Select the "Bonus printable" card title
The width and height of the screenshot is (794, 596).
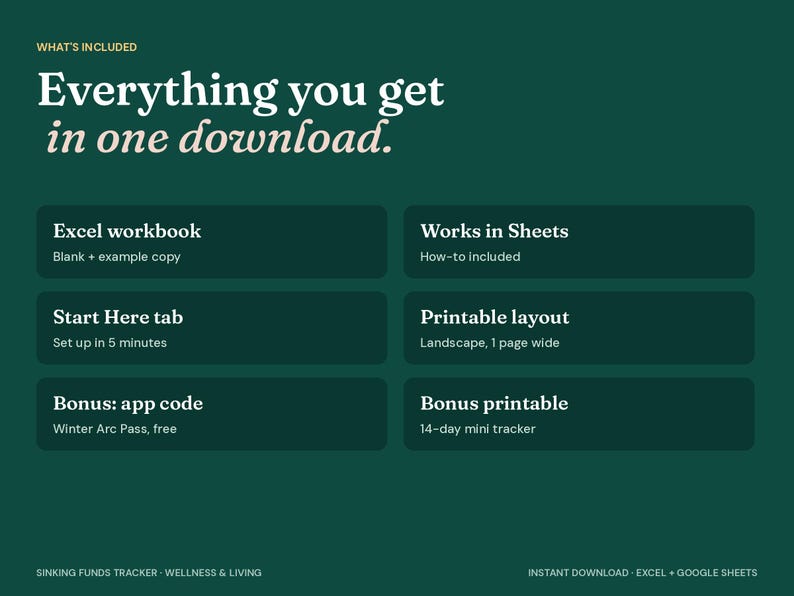pyautogui.click(x=494, y=404)
